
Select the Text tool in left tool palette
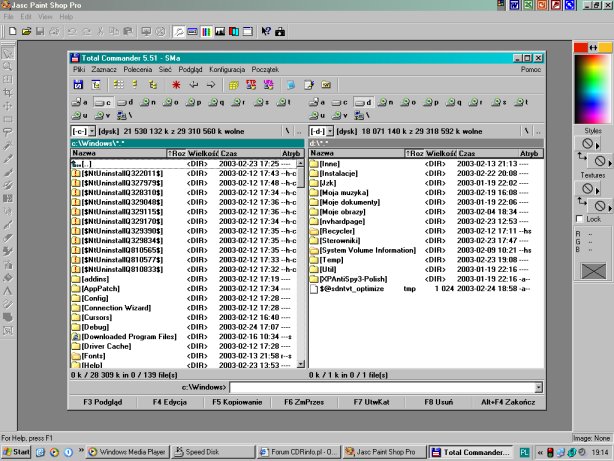coord(8,291)
